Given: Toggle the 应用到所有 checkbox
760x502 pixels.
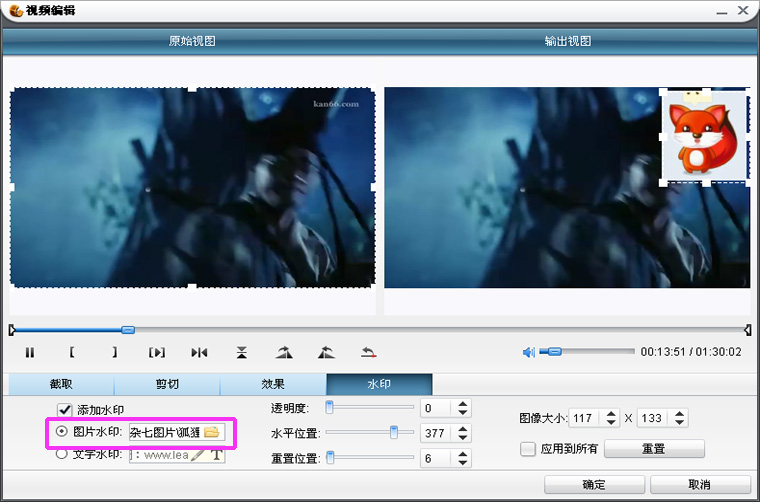Looking at the screenshot, I should tap(527, 449).
